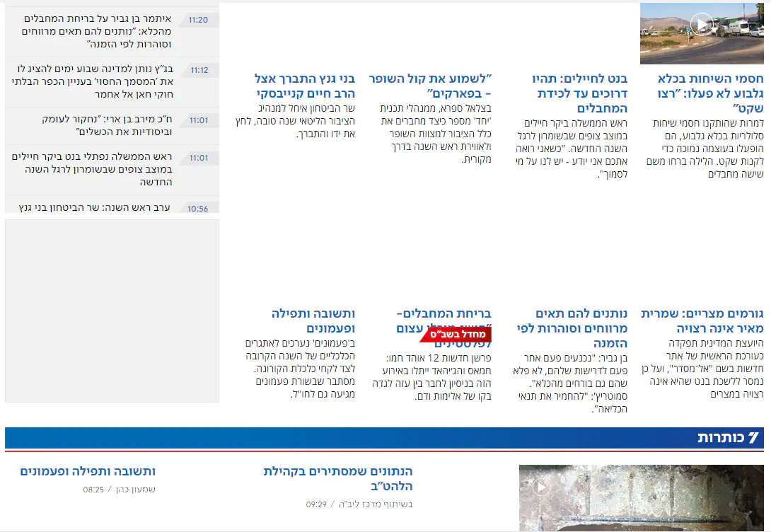Open headline גורמים מצריים: שמרית מאיר אינה רצויה

pyautogui.click(x=702, y=320)
